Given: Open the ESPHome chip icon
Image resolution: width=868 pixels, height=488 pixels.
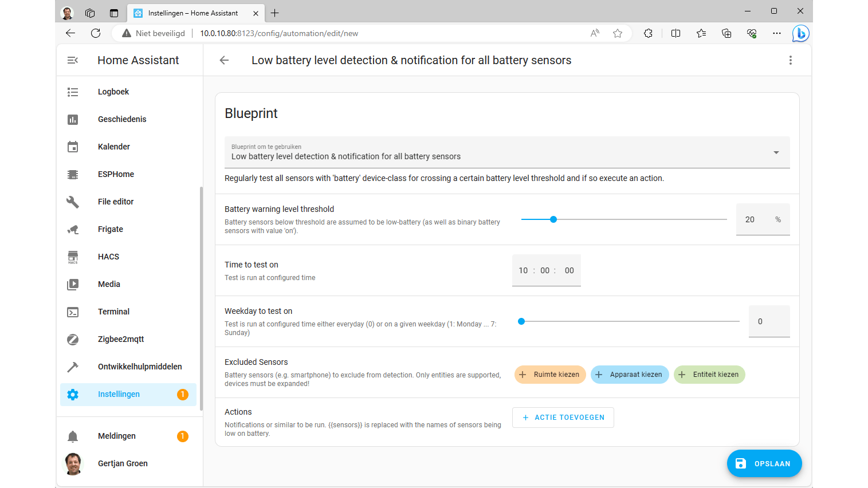Looking at the screenshot, I should coord(73,174).
